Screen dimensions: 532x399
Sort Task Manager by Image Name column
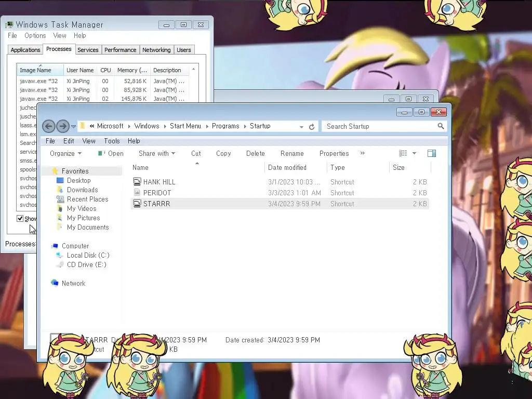(40, 70)
